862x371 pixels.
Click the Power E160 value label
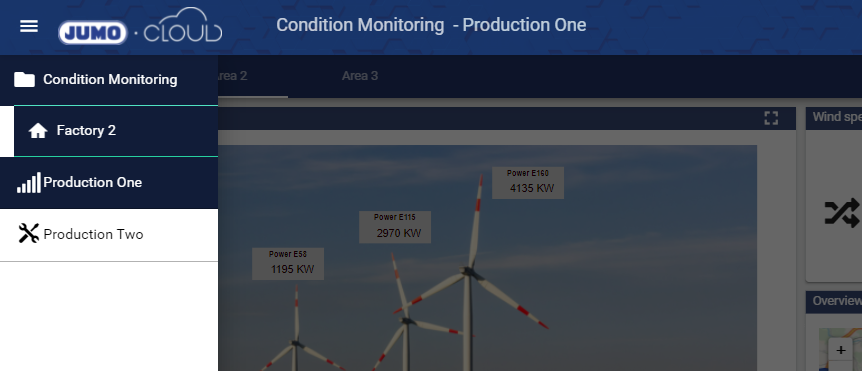click(528, 182)
